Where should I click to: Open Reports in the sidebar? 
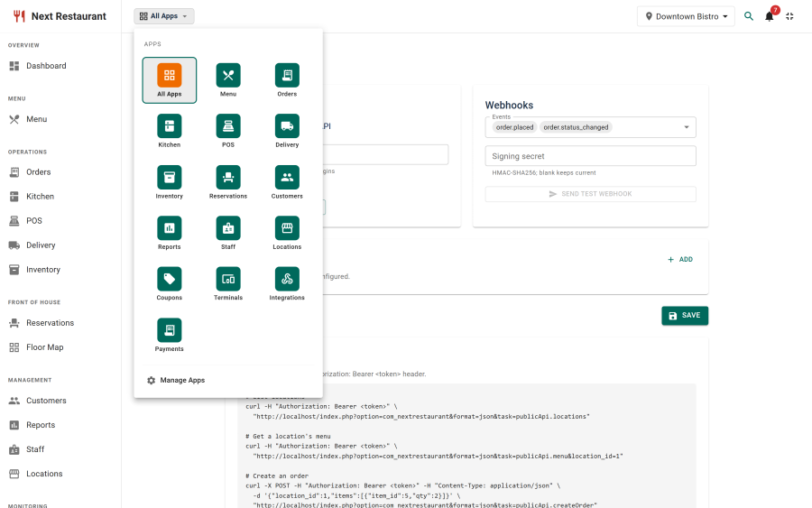(x=60, y=425)
